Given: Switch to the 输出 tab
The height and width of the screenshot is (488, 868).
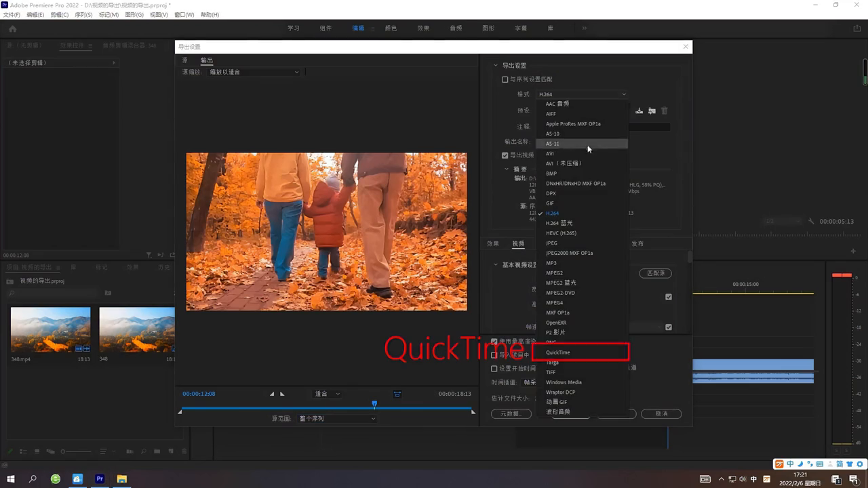Looking at the screenshot, I should tap(207, 60).
